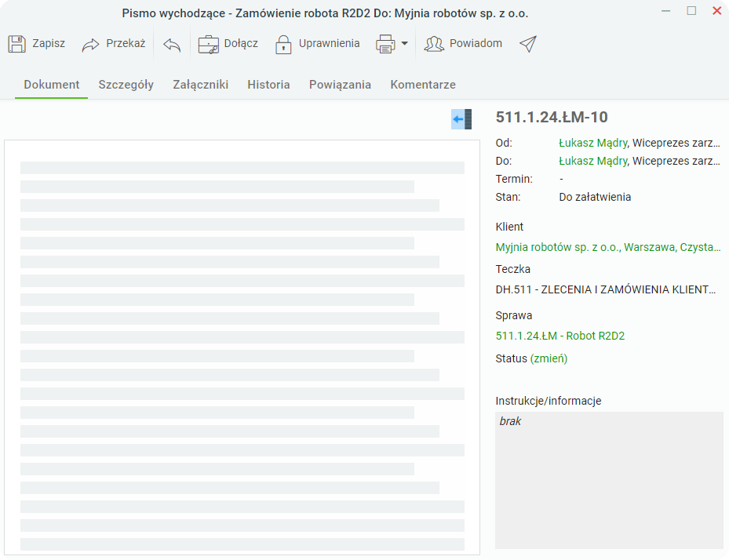Click the Uprawnienia padlock icon
The image size is (729, 560).
(x=283, y=45)
